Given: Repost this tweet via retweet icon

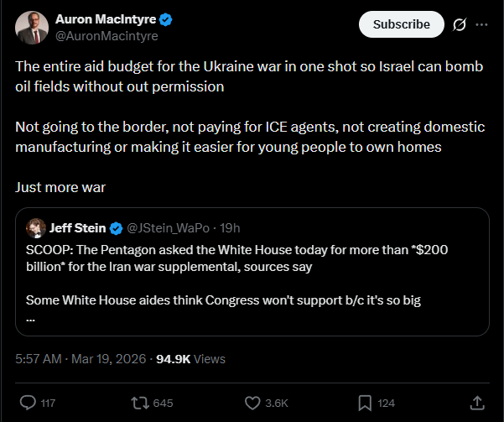Looking at the screenshot, I should 139,403.
